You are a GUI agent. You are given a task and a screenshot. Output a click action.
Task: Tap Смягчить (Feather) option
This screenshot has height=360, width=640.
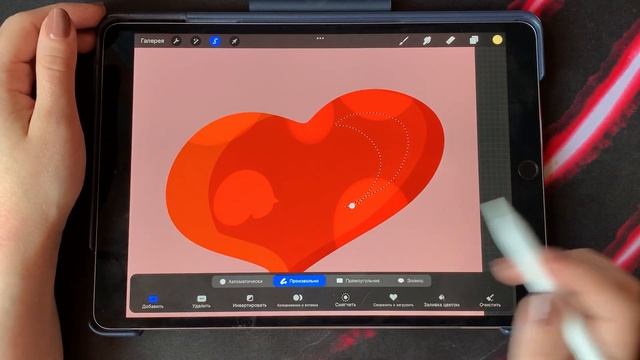pyautogui.click(x=345, y=301)
